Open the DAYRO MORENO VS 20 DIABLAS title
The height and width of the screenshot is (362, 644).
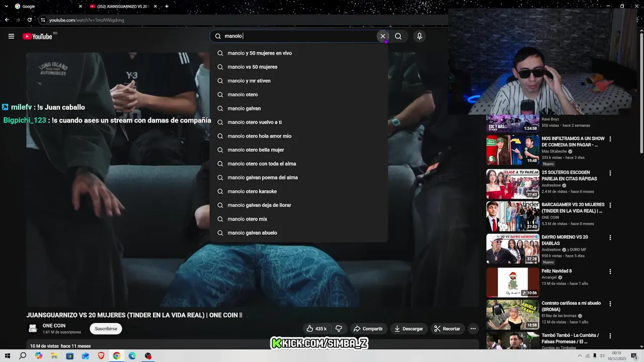coord(565,240)
